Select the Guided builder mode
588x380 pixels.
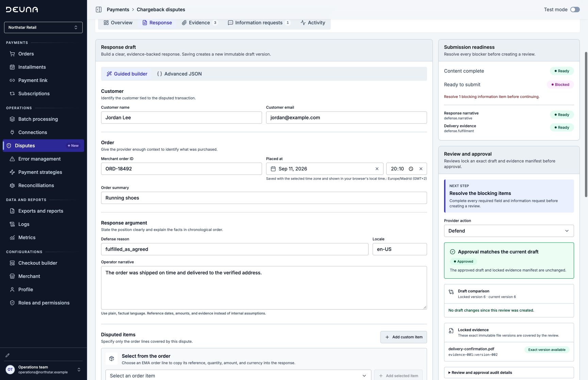tap(127, 74)
